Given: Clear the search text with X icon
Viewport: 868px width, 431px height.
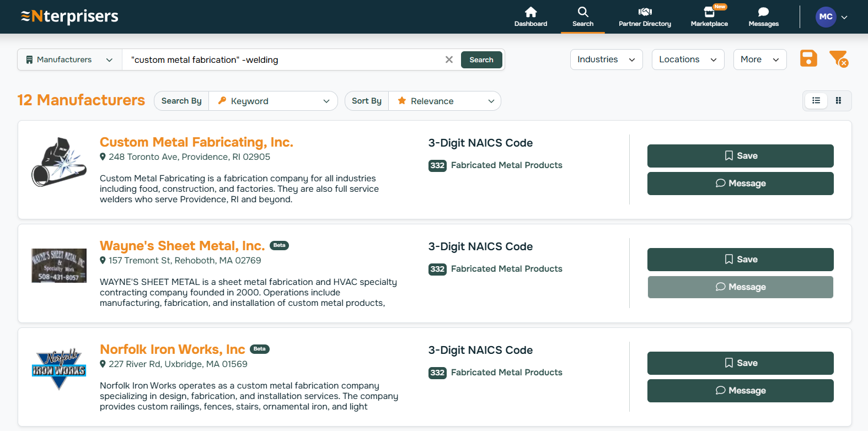Looking at the screenshot, I should point(449,60).
